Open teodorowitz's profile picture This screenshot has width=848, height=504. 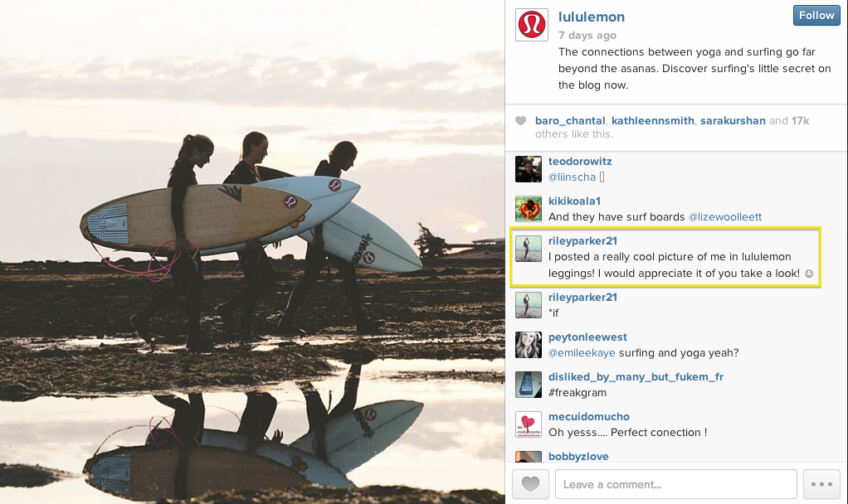point(529,169)
